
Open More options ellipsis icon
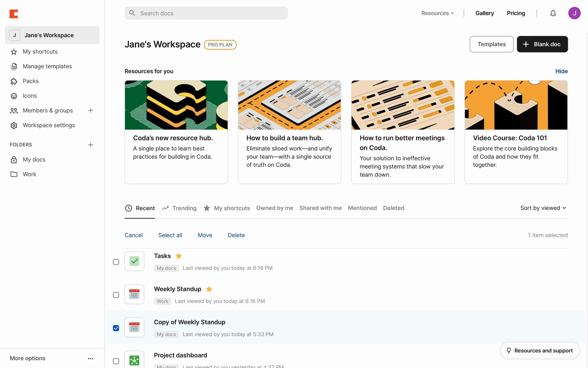pos(91,358)
